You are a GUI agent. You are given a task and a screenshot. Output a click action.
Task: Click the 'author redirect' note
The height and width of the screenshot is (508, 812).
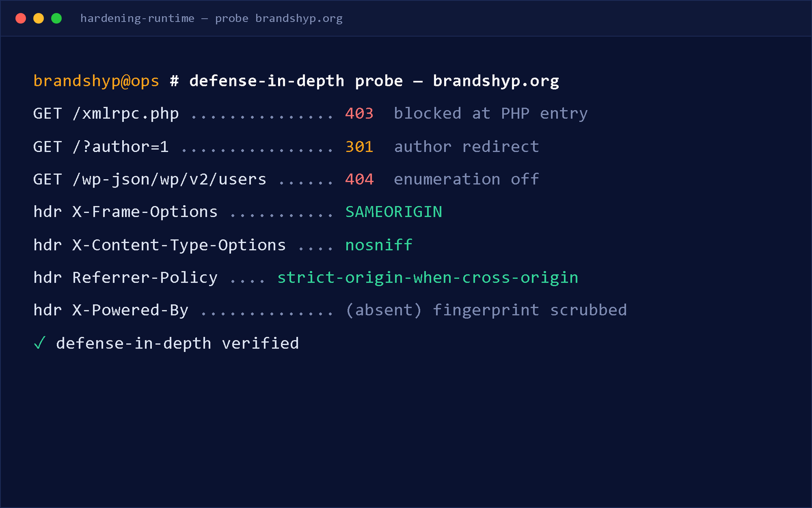pyautogui.click(x=466, y=147)
